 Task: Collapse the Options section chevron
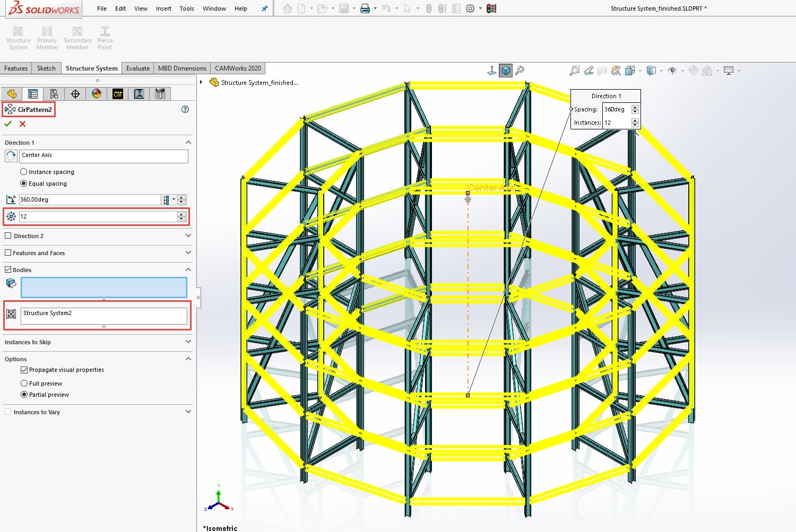188,359
